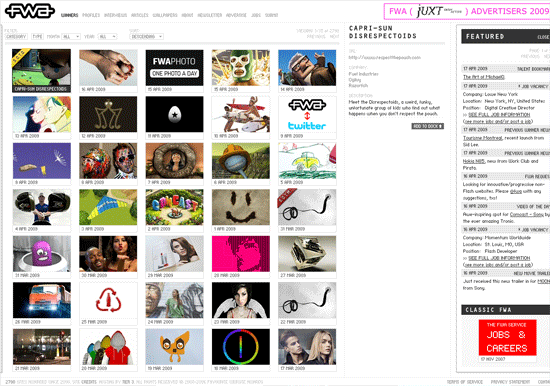Close the Featured panel
The width and height of the screenshot is (550, 386).
click(543, 37)
